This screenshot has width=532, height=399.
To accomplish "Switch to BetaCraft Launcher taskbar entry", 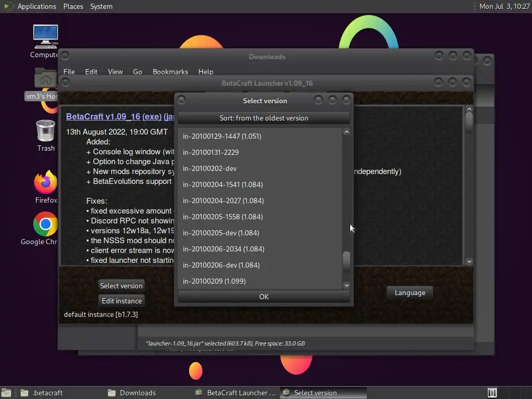I will click(236, 393).
